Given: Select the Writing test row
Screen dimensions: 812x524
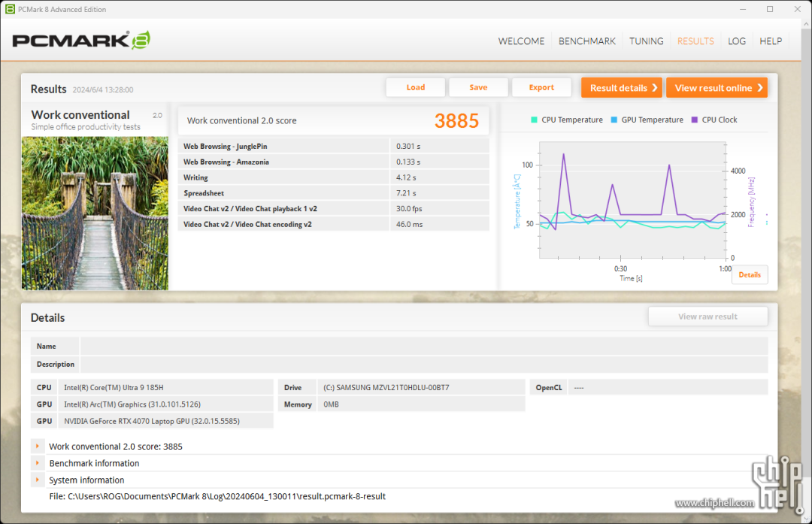Looking at the screenshot, I should coord(334,177).
